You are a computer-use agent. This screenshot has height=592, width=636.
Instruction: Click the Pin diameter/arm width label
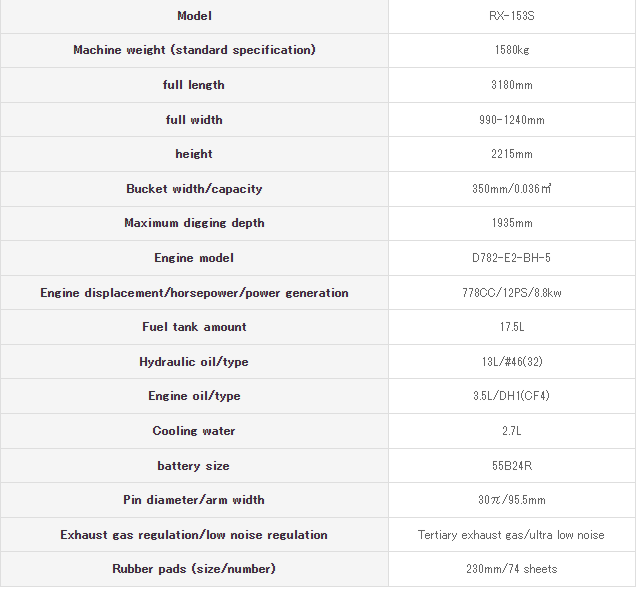click(x=194, y=500)
